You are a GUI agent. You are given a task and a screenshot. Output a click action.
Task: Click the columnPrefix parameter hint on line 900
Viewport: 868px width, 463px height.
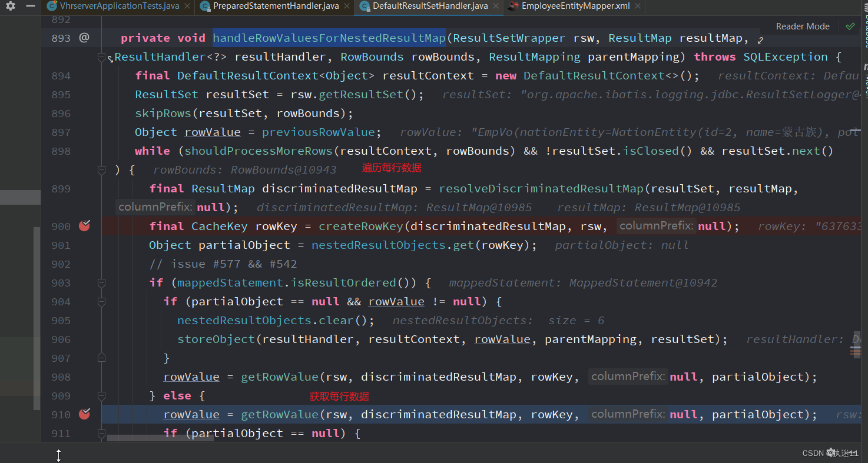(x=656, y=226)
